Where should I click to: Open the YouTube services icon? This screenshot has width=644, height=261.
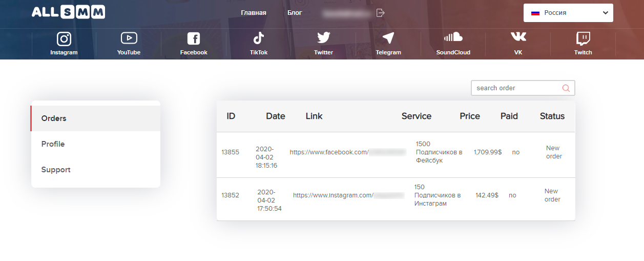tap(129, 38)
